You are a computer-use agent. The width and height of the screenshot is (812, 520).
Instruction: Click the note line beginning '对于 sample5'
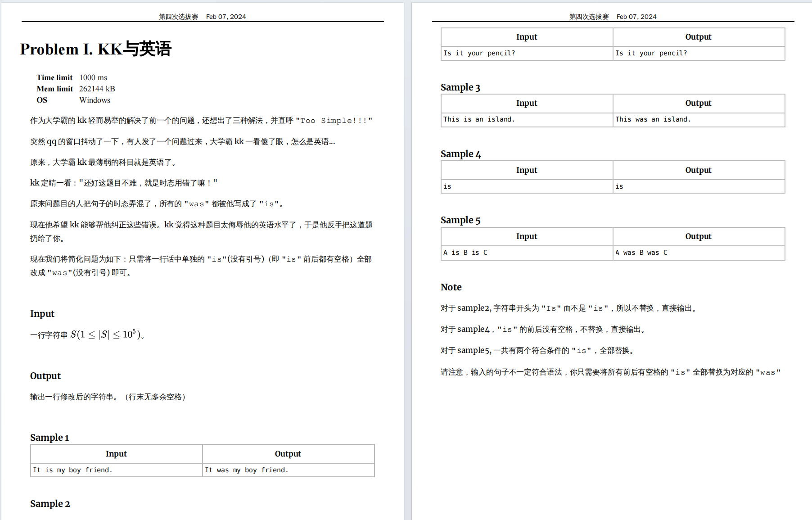539,351
